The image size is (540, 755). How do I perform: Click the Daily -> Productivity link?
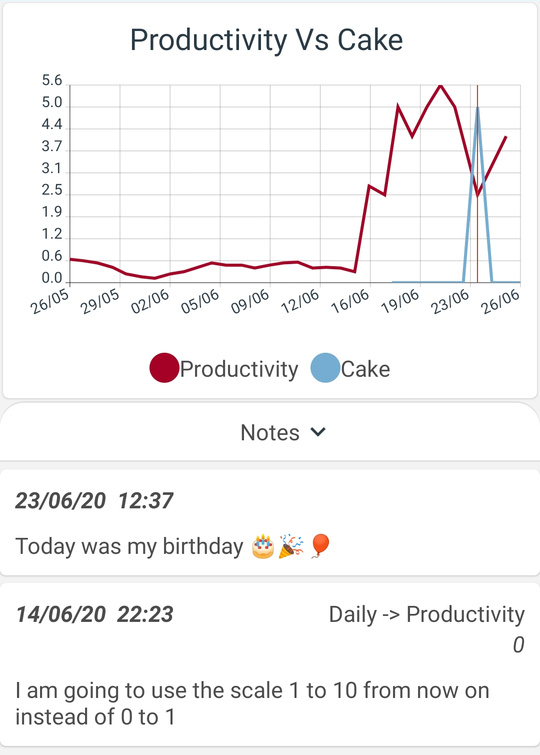[426, 615]
